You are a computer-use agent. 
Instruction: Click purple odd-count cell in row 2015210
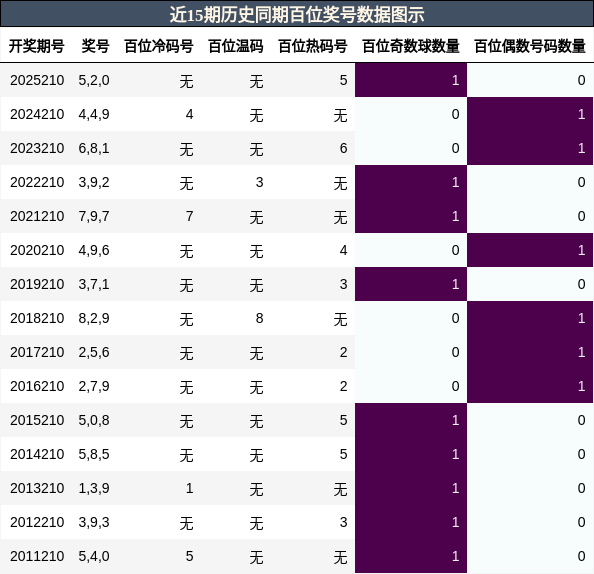(411, 420)
